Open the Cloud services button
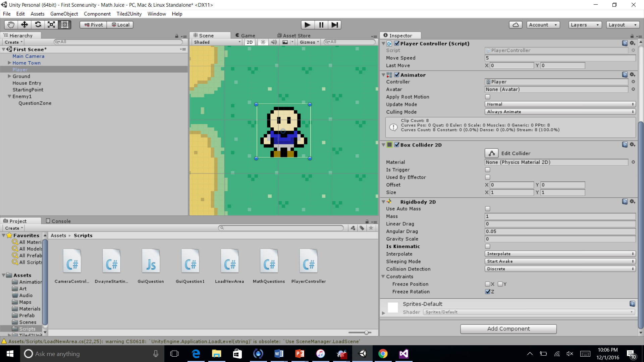644x362 pixels. pos(516,25)
